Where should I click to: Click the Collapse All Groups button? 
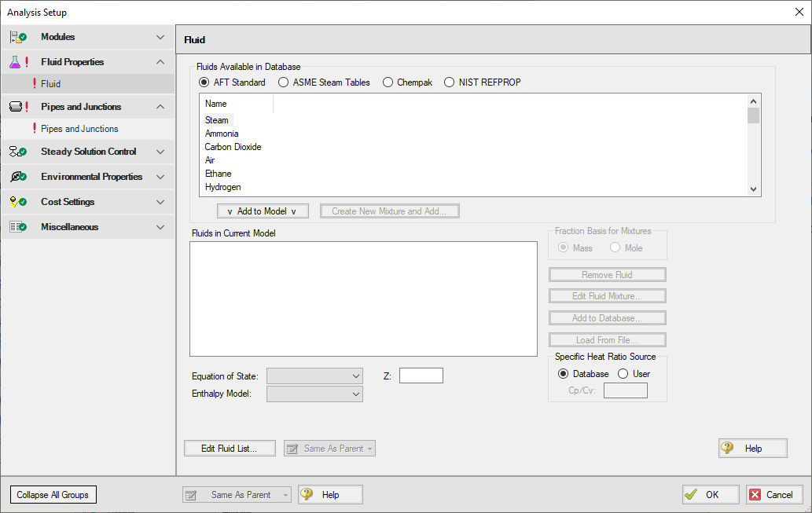pos(53,494)
